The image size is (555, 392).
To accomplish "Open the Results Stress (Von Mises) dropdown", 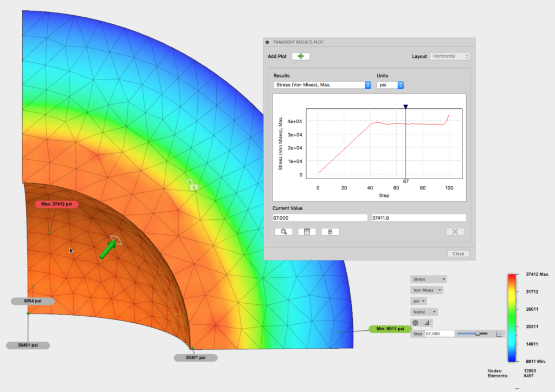I will (322, 85).
